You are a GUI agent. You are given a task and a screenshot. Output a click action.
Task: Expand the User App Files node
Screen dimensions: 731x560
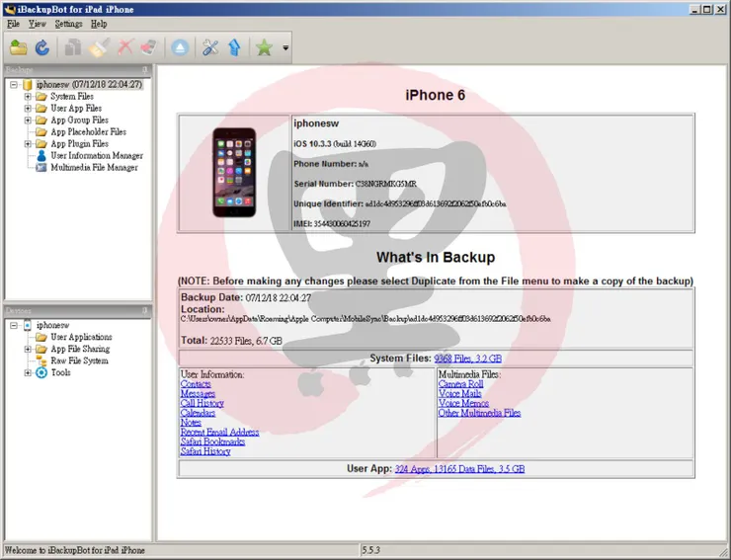28,109
